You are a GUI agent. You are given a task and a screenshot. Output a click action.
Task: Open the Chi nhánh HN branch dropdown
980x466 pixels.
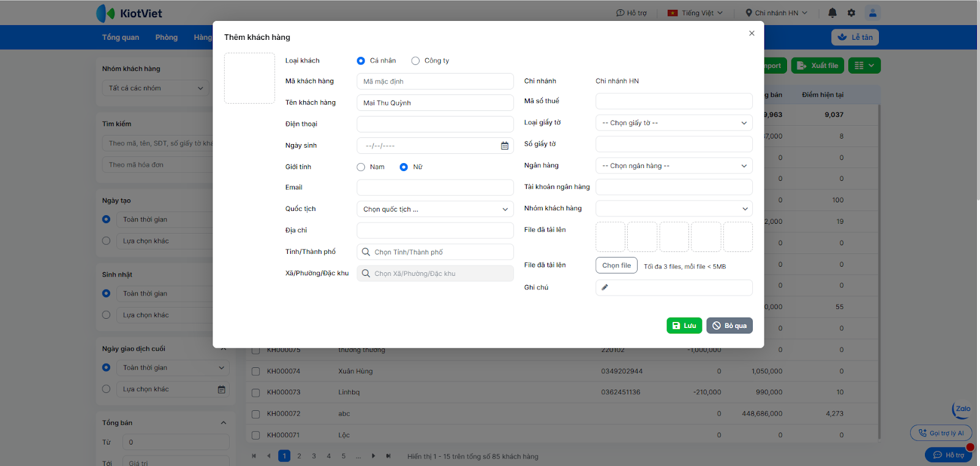pos(776,13)
